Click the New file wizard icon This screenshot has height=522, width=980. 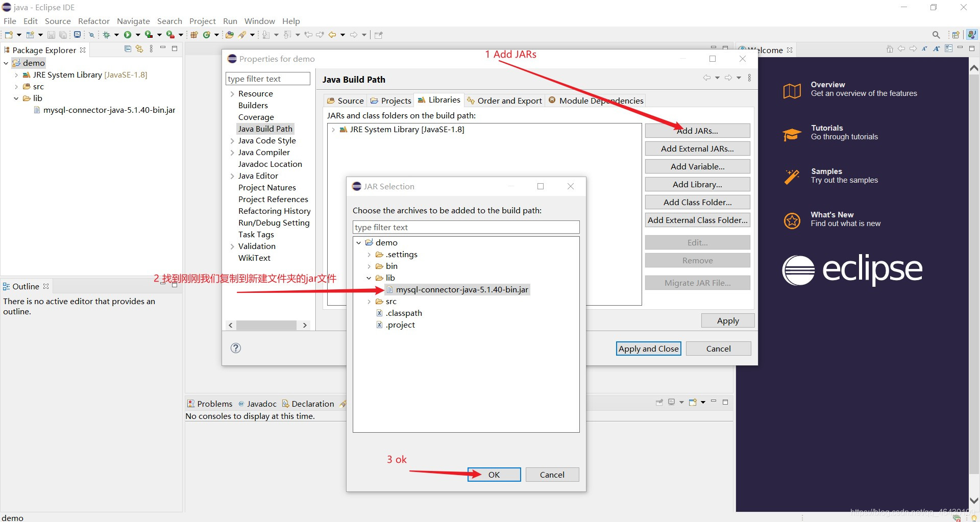point(9,35)
